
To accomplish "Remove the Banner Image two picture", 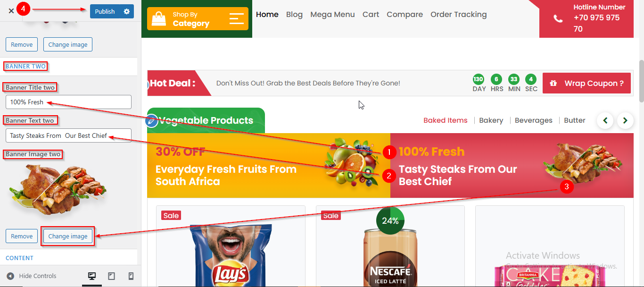I will click(x=22, y=236).
